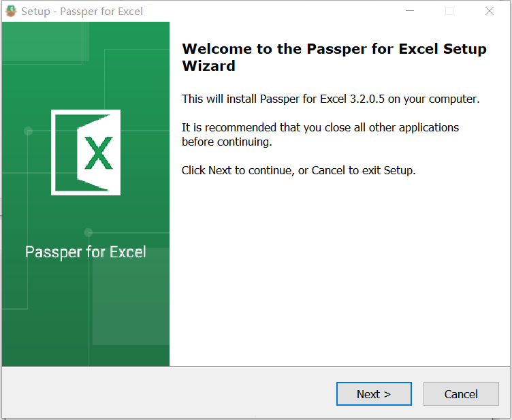The width and height of the screenshot is (512, 420).
Task: Minimize the Setup window
Action: click(x=410, y=11)
